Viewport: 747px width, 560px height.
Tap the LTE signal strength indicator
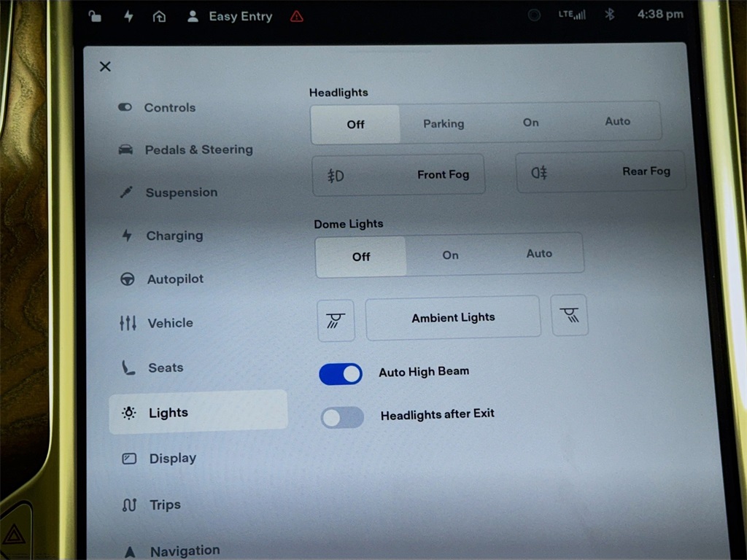point(572,15)
